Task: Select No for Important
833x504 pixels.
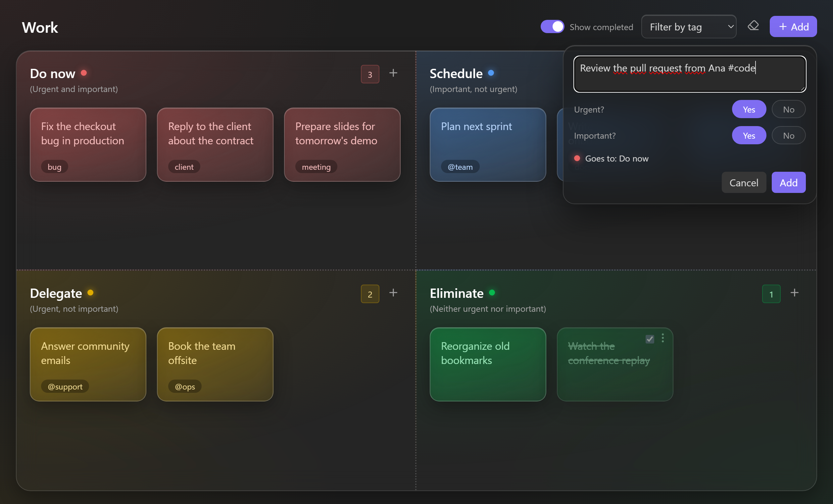Action: 788,135
